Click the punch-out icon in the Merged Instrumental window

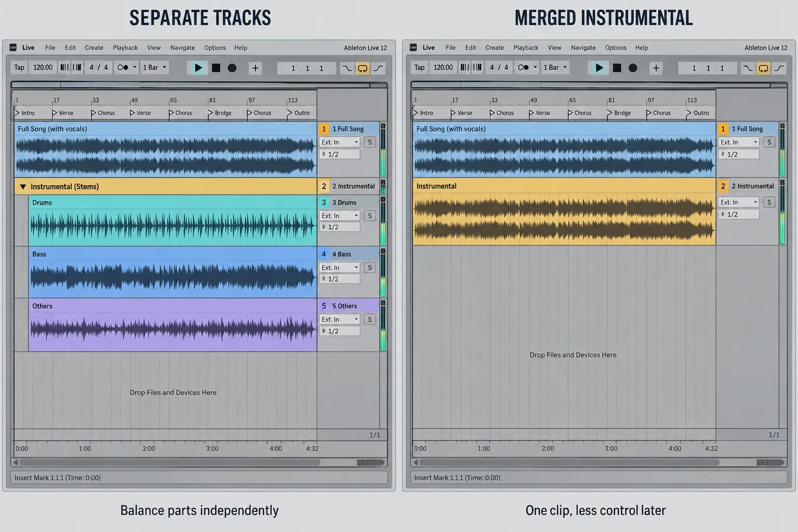point(779,68)
